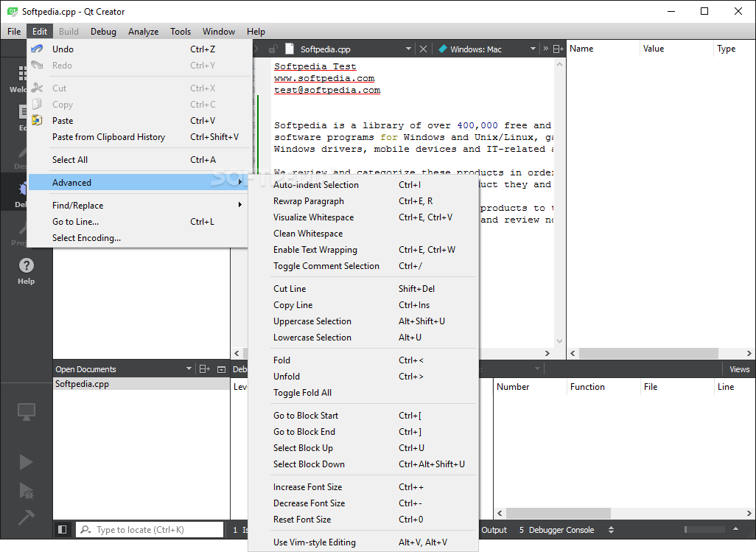Screen dimensions: 756x552
Task: Click the split icon in Open Documents pane
Action: 204,368
